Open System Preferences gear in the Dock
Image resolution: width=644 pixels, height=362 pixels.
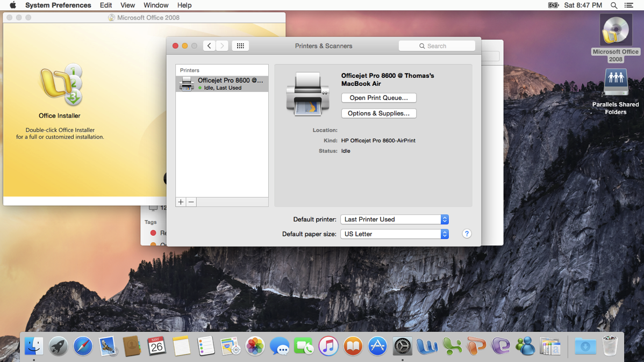[x=402, y=346]
